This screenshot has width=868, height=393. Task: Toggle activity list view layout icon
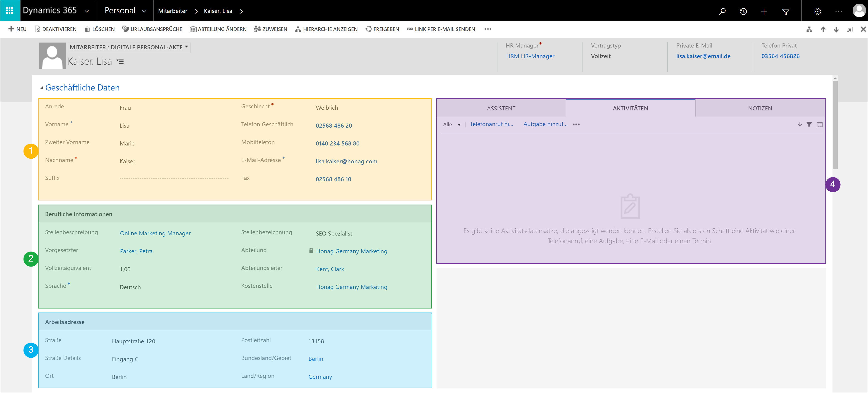[820, 124]
